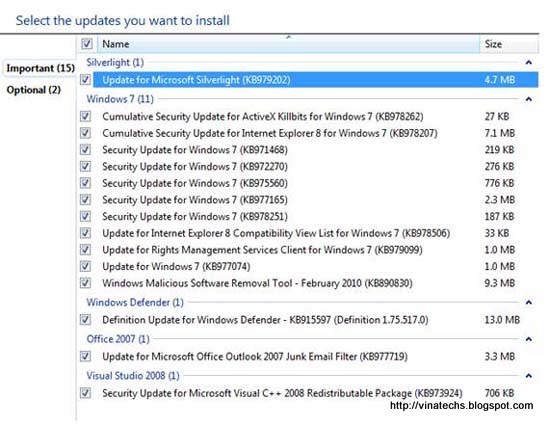Select Security Update for Windows 7 (KB975560)
This screenshot has width=550, height=425.
(x=195, y=183)
